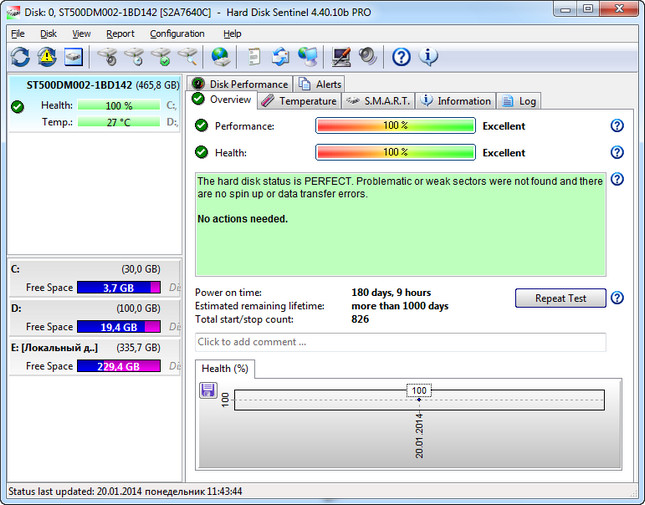Open the Report menu

(120, 34)
